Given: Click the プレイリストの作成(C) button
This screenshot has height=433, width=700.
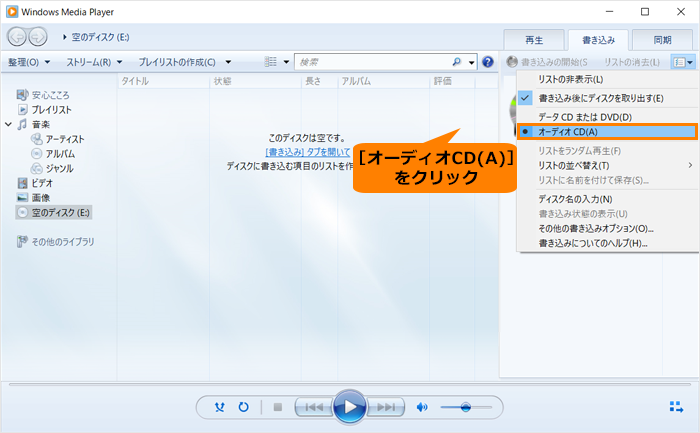Looking at the screenshot, I should [x=177, y=62].
